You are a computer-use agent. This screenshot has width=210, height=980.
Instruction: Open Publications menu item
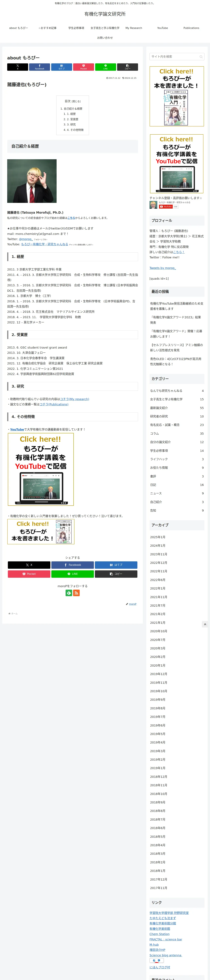[191, 28]
